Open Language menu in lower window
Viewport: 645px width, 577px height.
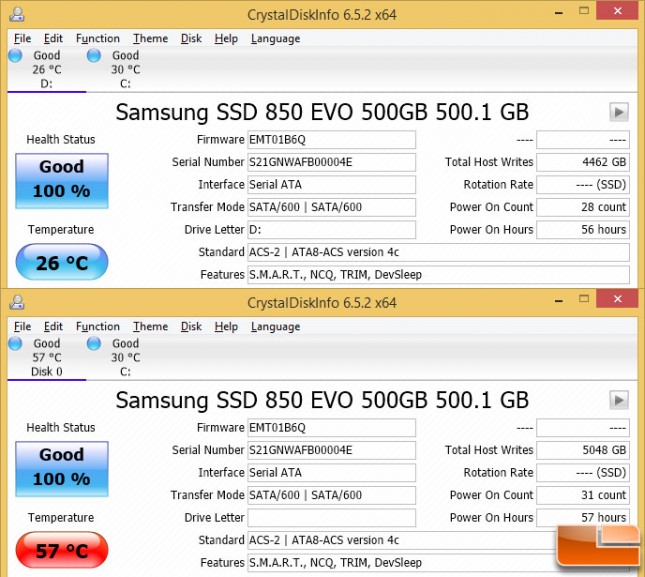275,327
